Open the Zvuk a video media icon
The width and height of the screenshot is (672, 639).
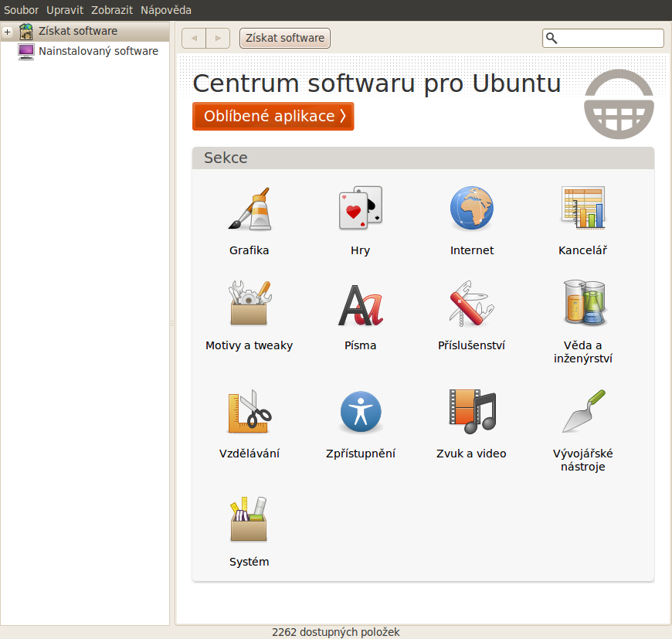472,412
